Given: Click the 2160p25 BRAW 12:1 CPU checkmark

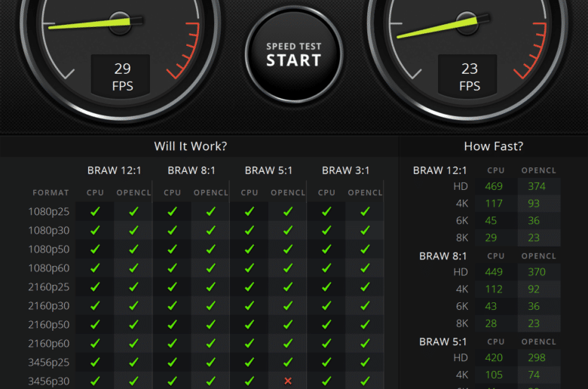Looking at the screenshot, I should point(95,287).
